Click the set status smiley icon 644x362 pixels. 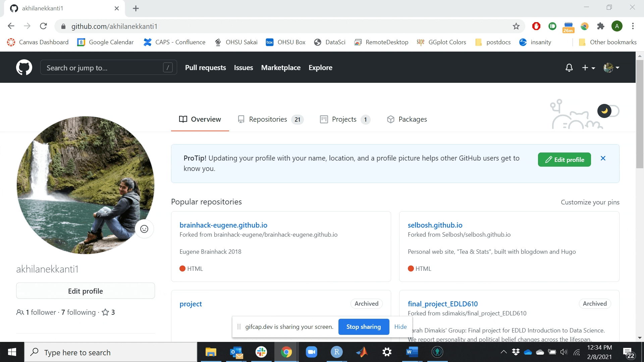[144, 229]
